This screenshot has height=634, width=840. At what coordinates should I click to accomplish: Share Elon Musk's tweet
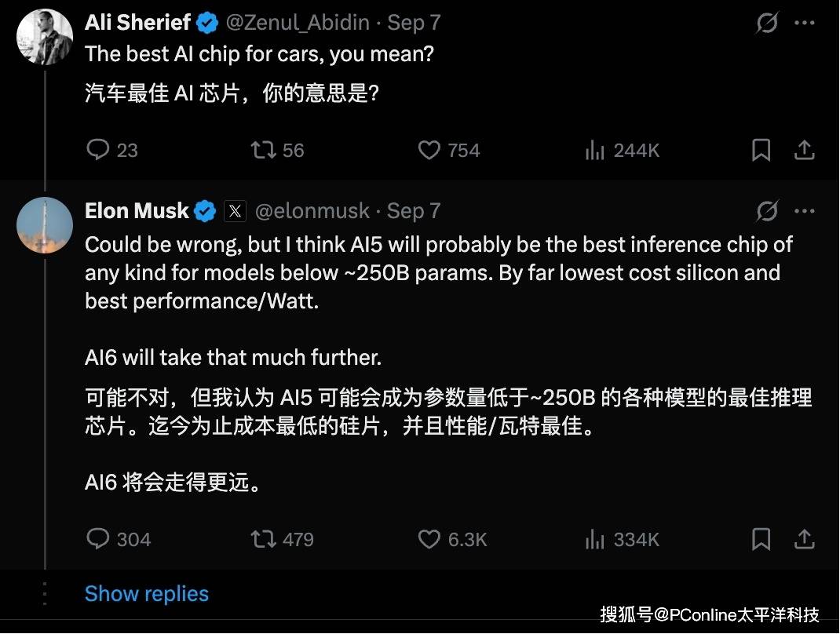(x=804, y=539)
